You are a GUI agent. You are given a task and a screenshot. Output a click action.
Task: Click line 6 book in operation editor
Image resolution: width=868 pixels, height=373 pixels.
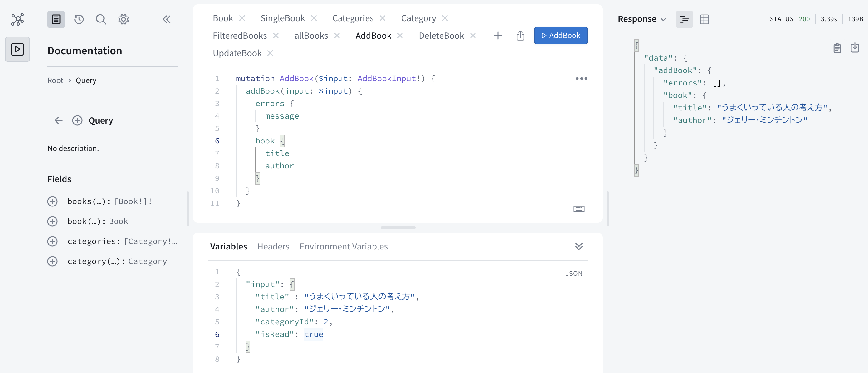(265, 141)
